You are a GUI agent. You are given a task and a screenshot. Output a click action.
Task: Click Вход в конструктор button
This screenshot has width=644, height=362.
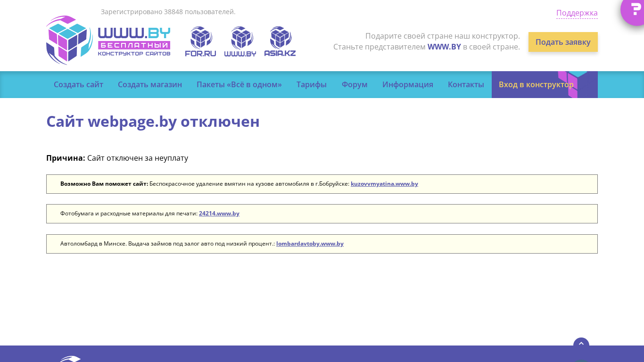point(545,84)
